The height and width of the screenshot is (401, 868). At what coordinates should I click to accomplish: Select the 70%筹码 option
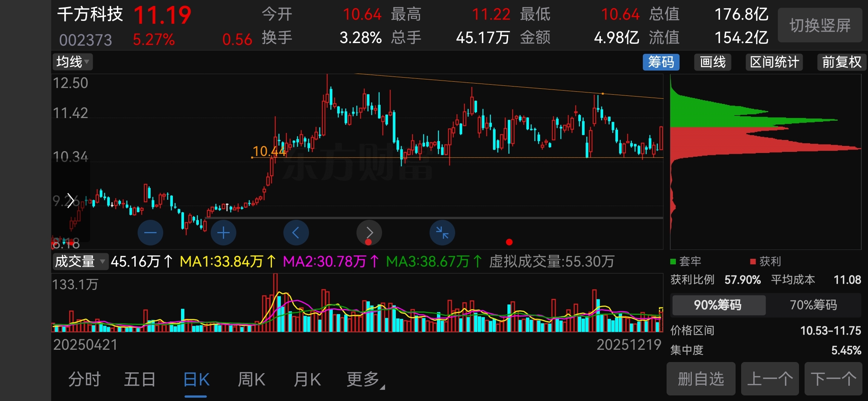point(813,305)
